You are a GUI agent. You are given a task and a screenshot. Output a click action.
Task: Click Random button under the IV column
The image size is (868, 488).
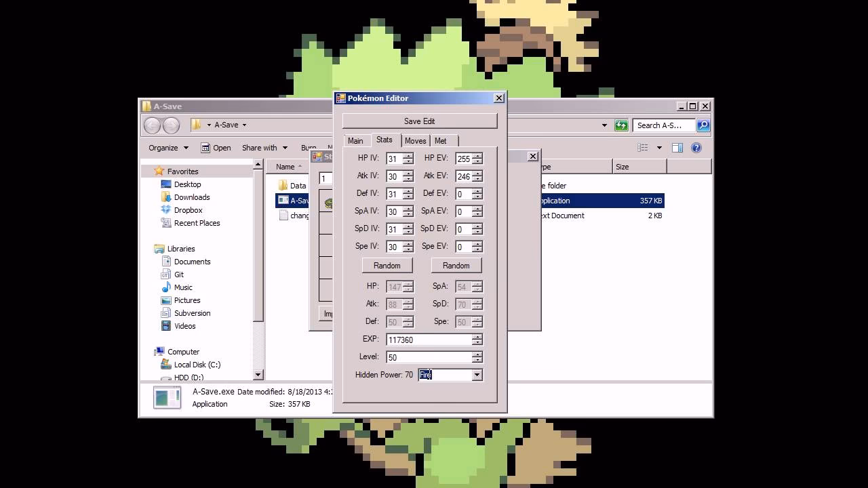coord(387,266)
